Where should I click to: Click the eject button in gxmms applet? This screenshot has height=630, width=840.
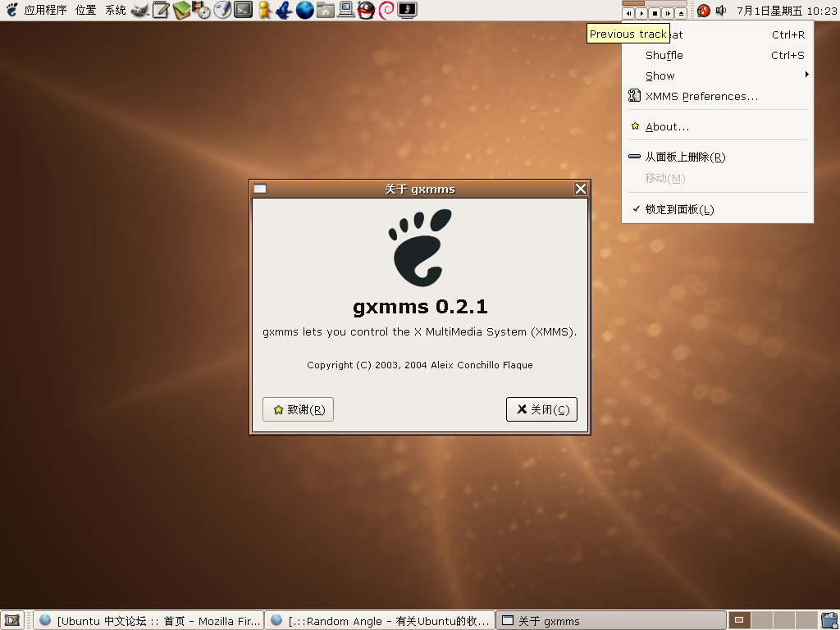(681, 13)
